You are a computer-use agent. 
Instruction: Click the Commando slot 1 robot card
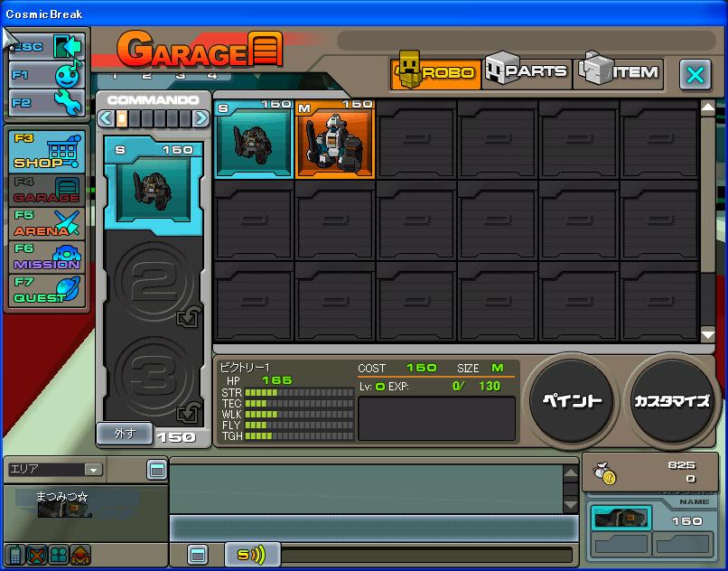pyautogui.click(x=154, y=186)
